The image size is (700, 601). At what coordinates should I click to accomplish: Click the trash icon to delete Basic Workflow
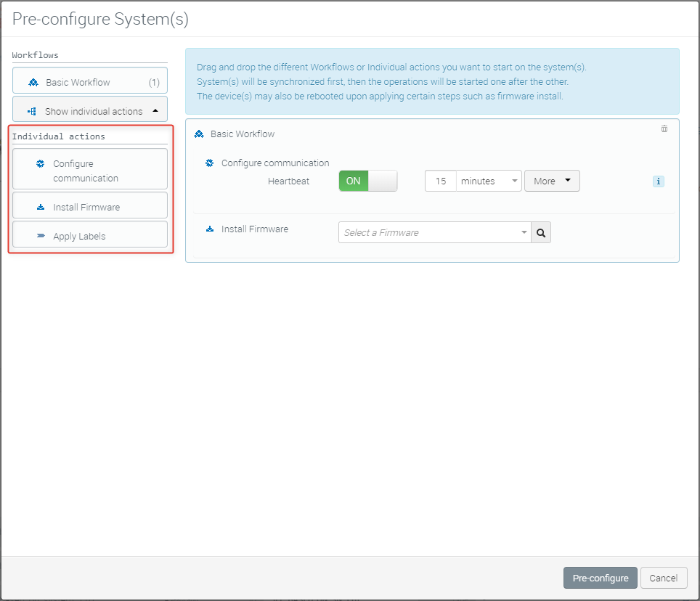pyautogui.click(x=664, y=128)
